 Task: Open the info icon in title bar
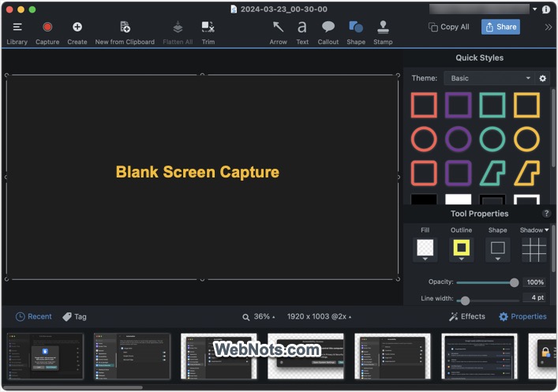click(x=546, y=9)
